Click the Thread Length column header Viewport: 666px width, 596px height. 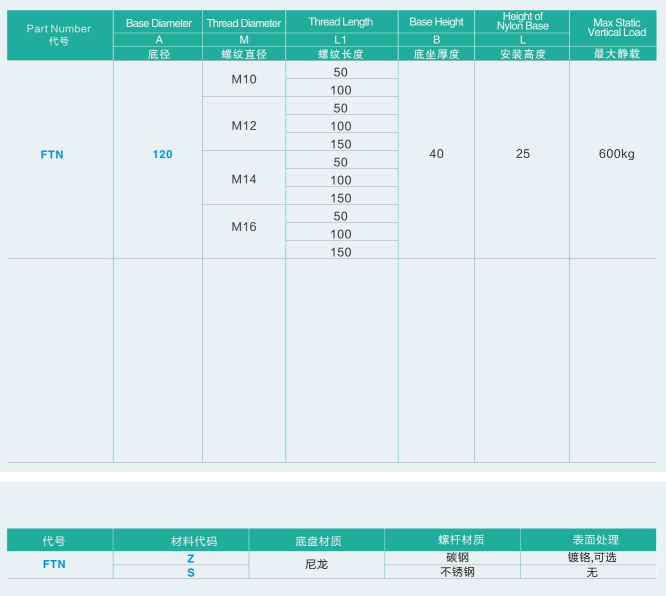point(341,22)
